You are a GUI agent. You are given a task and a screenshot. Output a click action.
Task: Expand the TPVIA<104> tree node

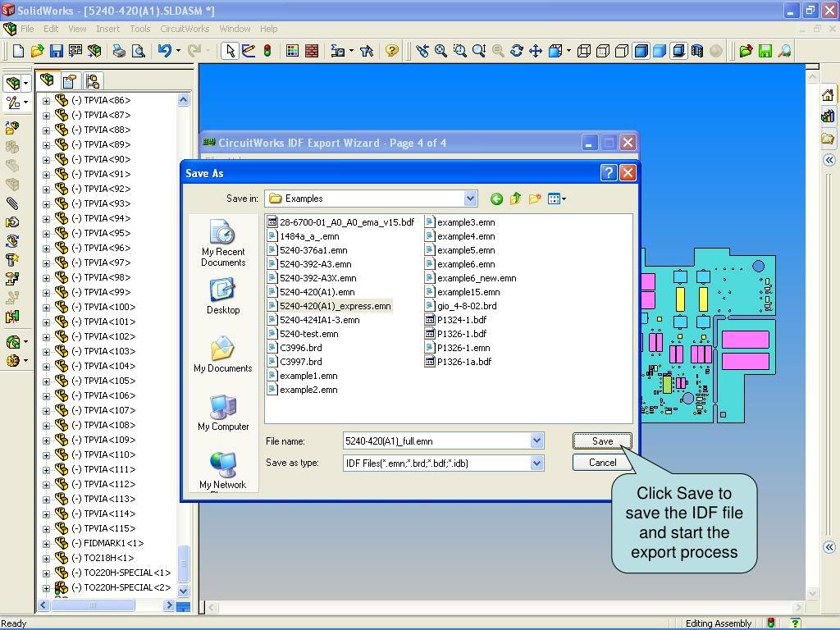tap(46, 367)
